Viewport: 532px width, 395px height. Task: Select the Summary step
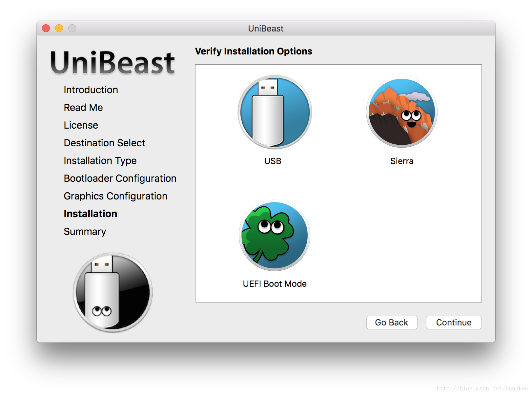pos(85,232)
